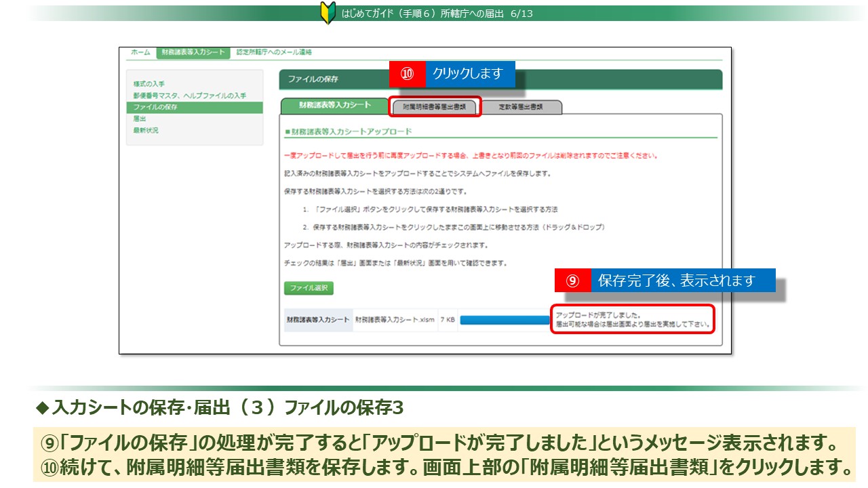The width and height of the screenshot is (868, 488).
Task: Select ファイルの保存 in the sidebar
Action: click(x=155, y=107)
